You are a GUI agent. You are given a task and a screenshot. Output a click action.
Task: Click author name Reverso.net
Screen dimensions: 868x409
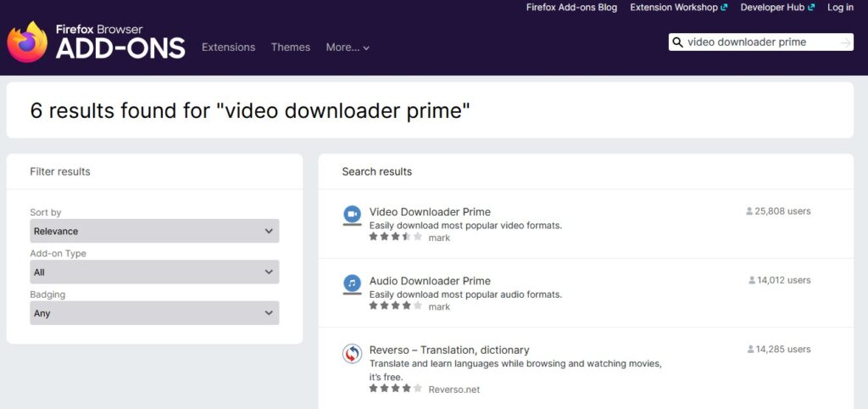tap(454, 389)
